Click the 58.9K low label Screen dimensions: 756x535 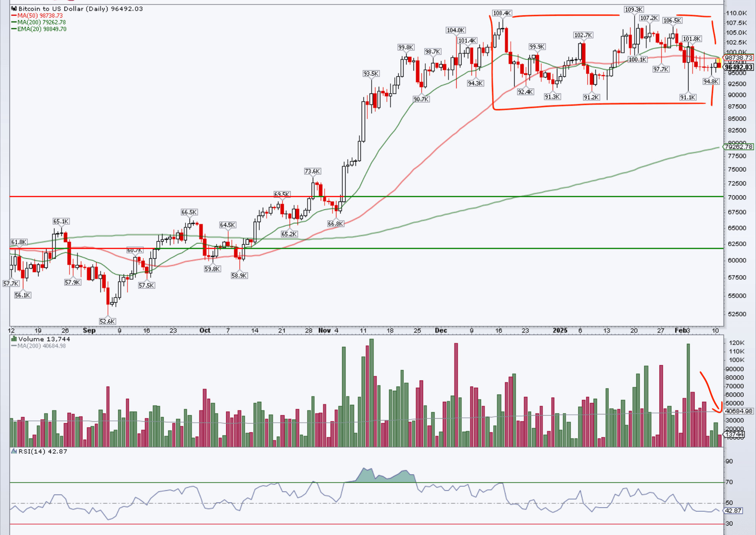pyautogui.click(x=240, y=276)
